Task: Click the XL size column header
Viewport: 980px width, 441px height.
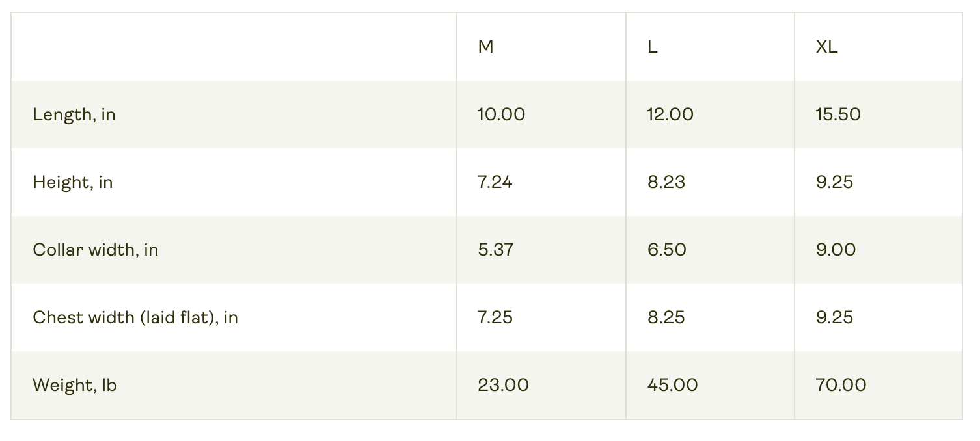Action: (826, 47)
